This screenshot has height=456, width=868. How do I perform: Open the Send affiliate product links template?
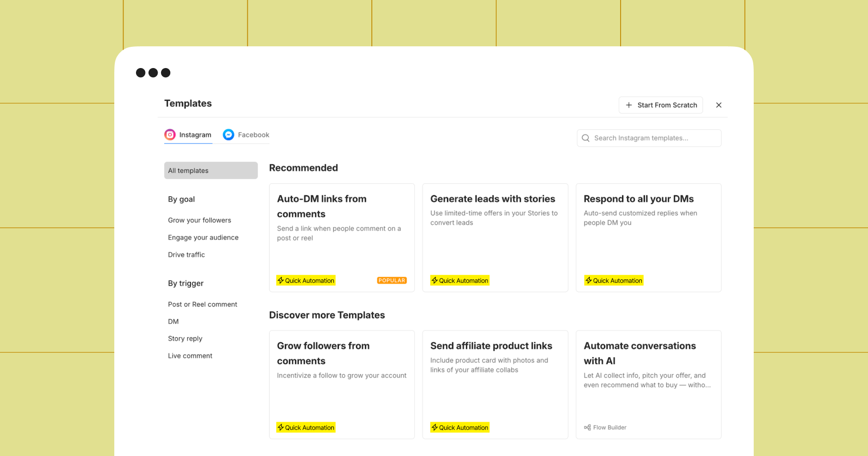[495, 385]
